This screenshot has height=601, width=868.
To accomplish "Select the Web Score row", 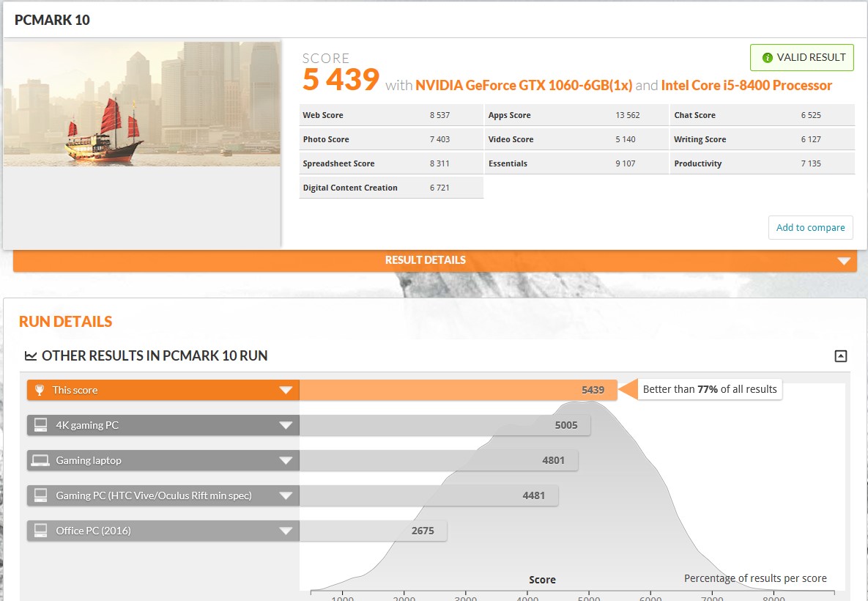I will click(391, 115).
